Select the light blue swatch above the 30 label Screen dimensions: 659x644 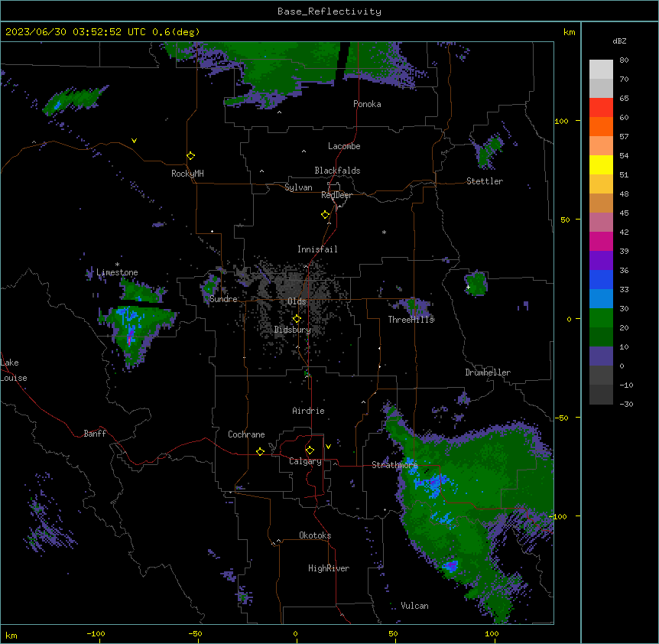point(601,299)
